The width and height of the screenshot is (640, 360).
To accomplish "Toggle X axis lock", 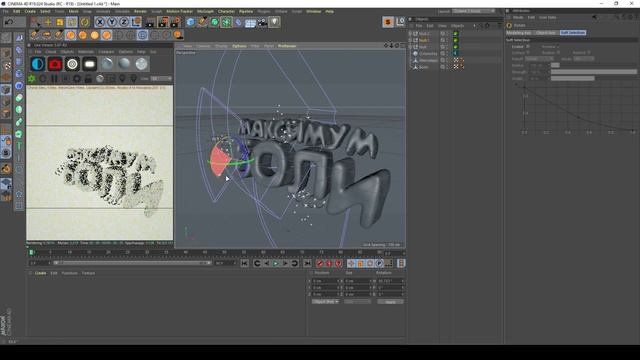I will pos(100,22).
